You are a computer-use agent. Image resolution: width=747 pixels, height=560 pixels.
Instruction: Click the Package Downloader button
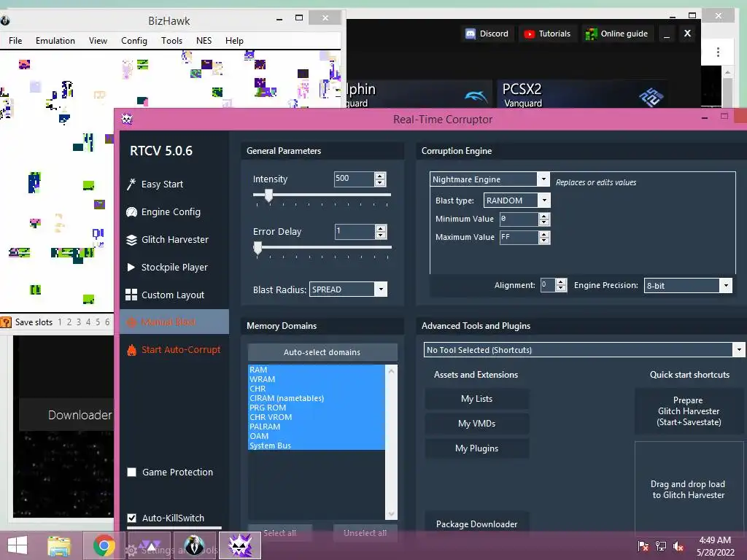[477, 524]
